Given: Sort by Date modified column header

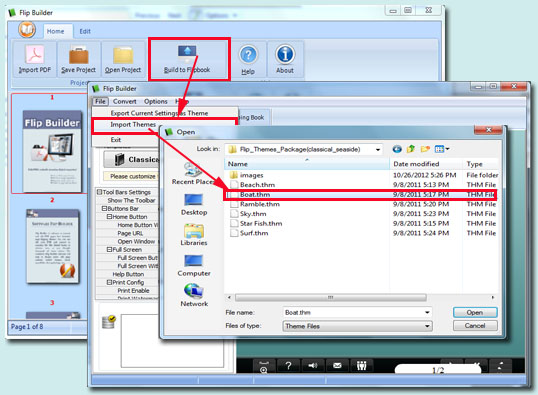Looking at the screenshot, I should point(426,164).
